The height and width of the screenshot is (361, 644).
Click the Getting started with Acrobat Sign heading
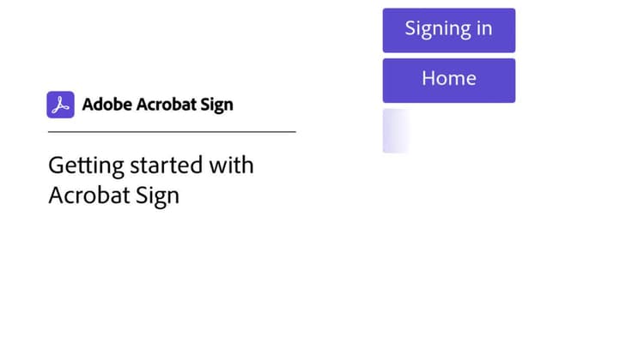click(x=150, y=179)
